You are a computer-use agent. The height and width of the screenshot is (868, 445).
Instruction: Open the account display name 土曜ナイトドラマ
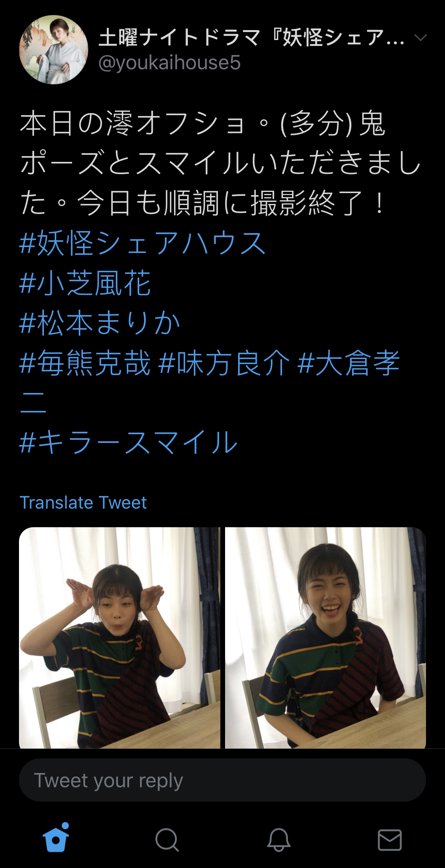point(252,38)
